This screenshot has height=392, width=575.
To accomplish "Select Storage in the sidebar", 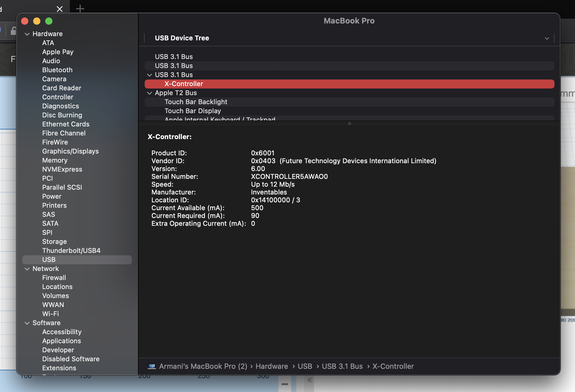I will (55, 242).
